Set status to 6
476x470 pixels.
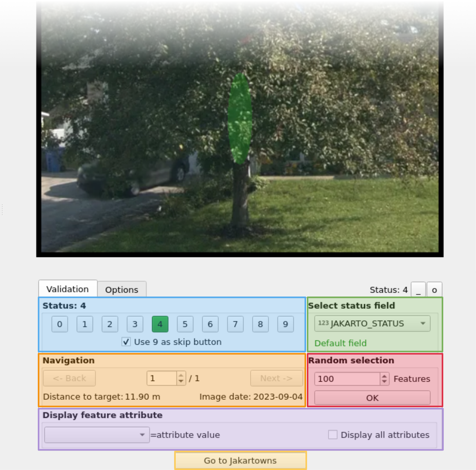click(x=210, y=324)
